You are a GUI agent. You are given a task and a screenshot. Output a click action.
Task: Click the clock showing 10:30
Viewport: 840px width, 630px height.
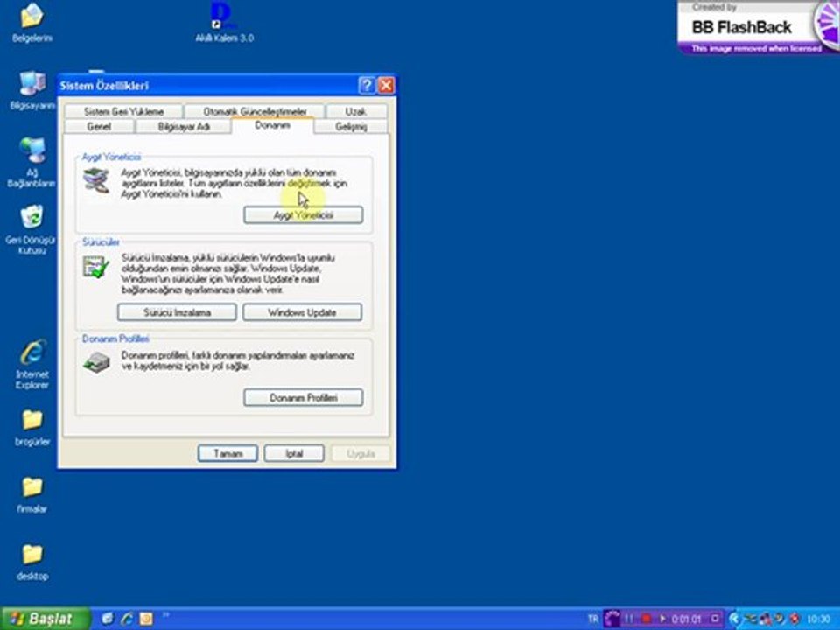click(818, 619)
